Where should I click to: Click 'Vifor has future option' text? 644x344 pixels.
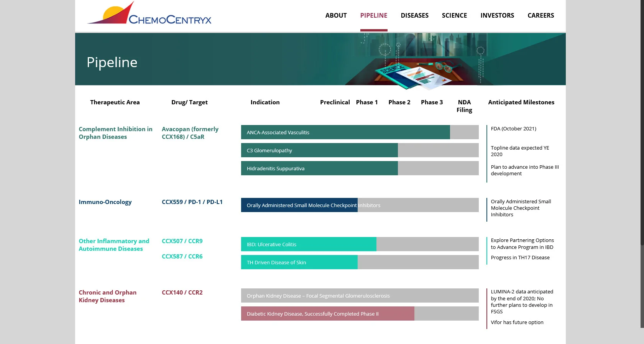517,323
